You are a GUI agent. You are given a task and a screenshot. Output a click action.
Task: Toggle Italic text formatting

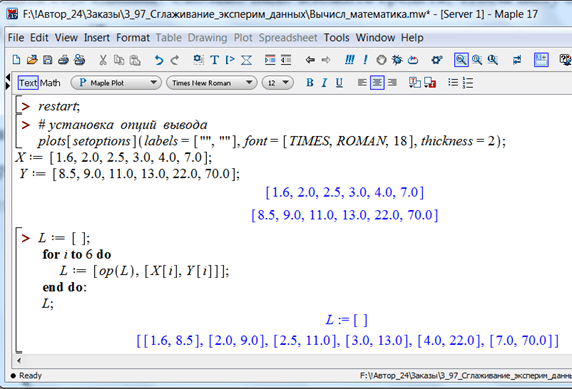coord(324,83)
